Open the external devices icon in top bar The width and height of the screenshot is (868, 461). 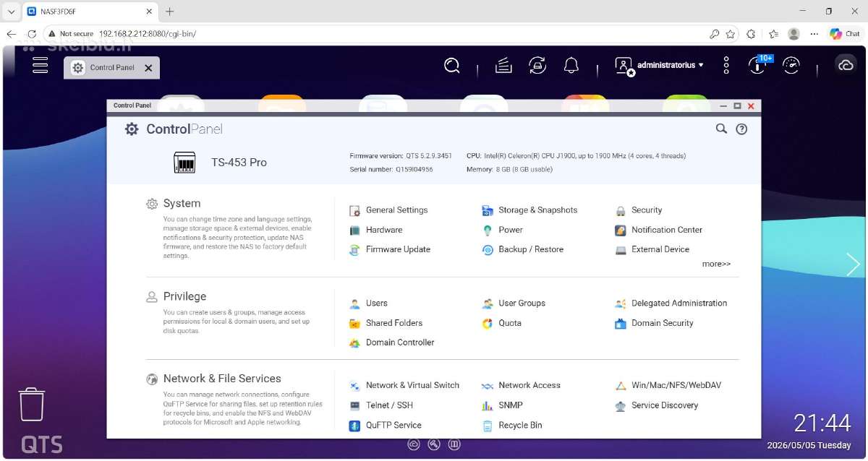pos(537,66)
